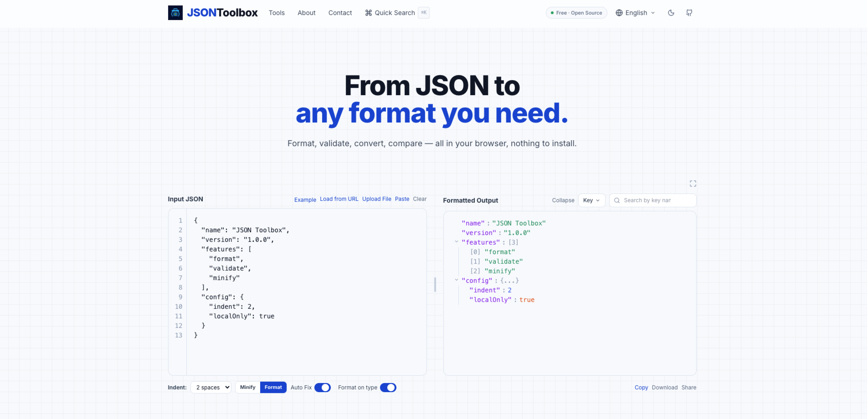
Task: Disable the Format on type switch
Action: (x=388, y=388)
